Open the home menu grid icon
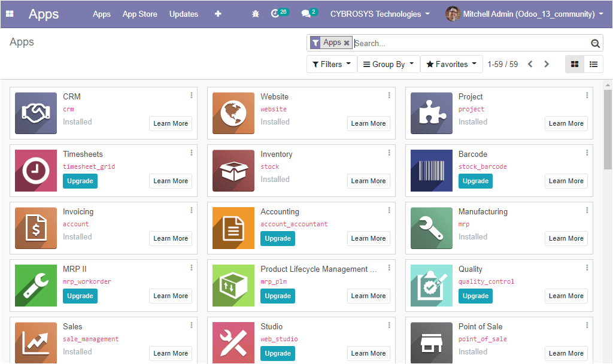Screen dimensions: 613x364 pyautogui.click(x=10, y=14)
